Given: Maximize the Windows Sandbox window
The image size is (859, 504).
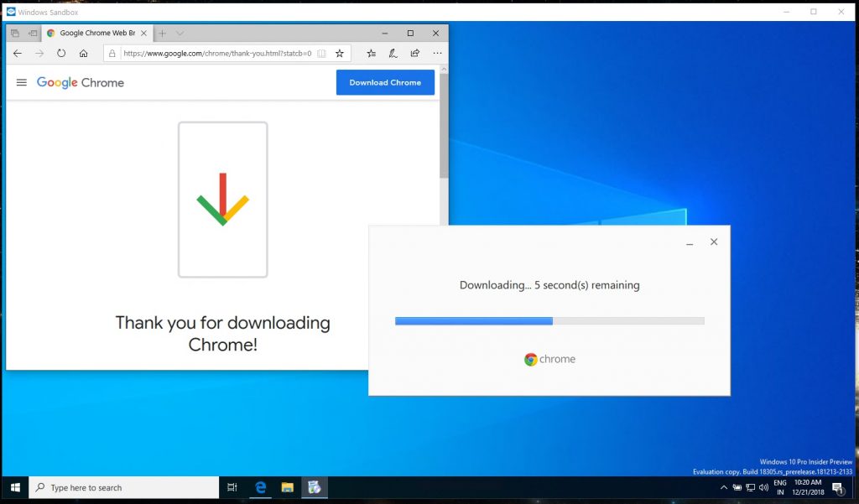Looking at the screenshot, I should click(x=814, y=12).
